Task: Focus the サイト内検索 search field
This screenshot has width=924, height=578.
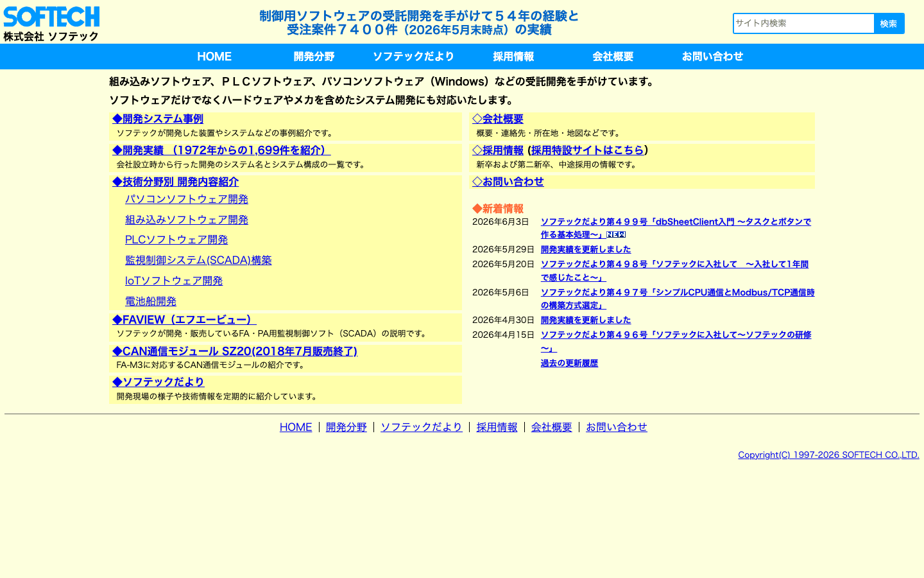Action: click(803, 23)
